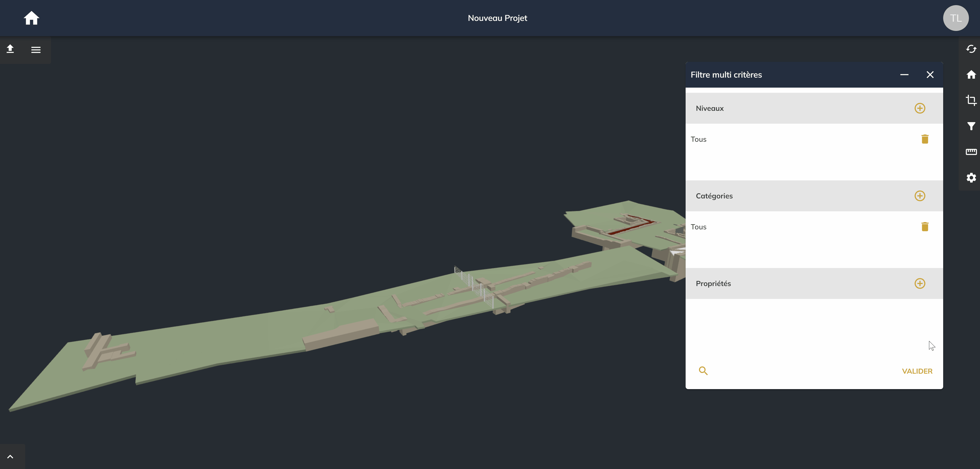Click the search magnifier icon in filter panel
Image resolution: width=980 pixels, height=469 pixels.
pyautogui.click(x=703, y=371)
